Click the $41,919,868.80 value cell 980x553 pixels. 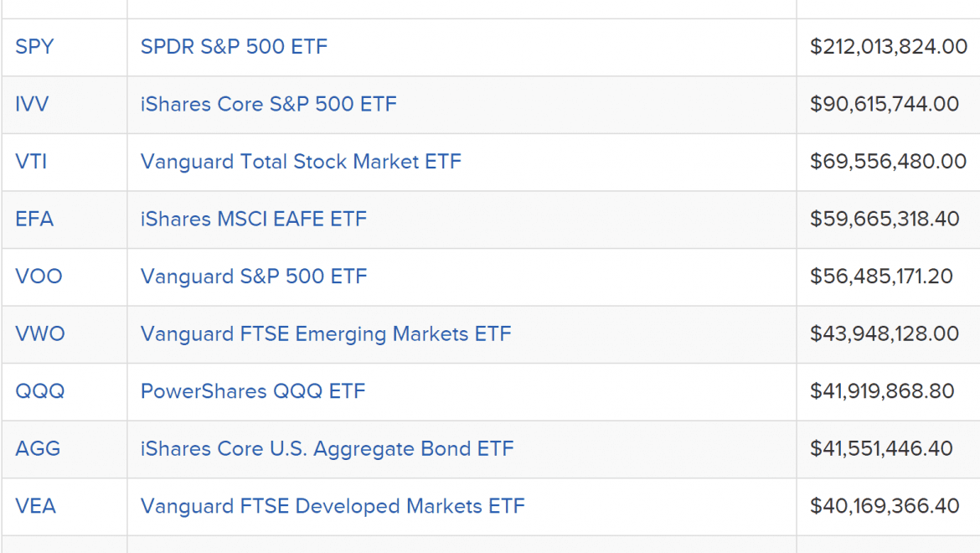(x=888, y=391)
